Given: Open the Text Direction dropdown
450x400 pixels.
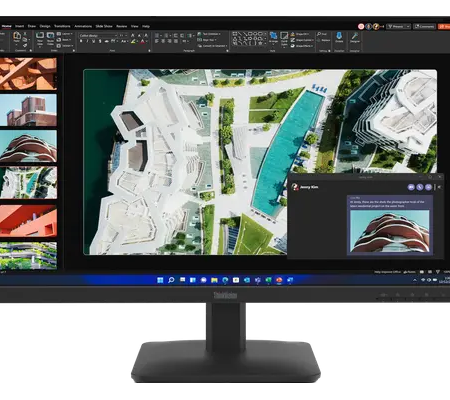Looking at the screenshot, I should [209, 34].
